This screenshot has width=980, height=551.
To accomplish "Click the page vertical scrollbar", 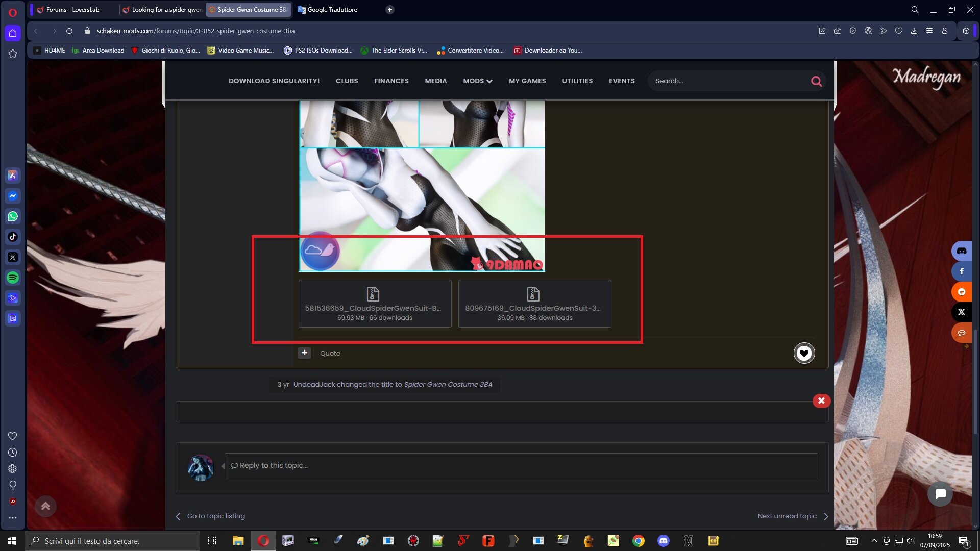I will coord(975,381).
